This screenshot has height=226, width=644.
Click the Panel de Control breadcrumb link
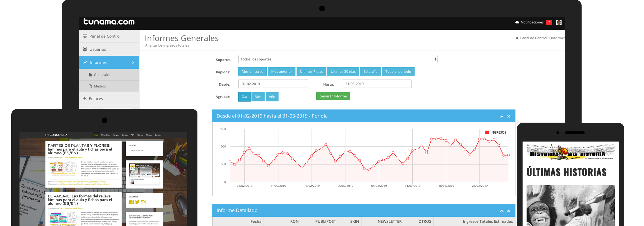point(533,38)
